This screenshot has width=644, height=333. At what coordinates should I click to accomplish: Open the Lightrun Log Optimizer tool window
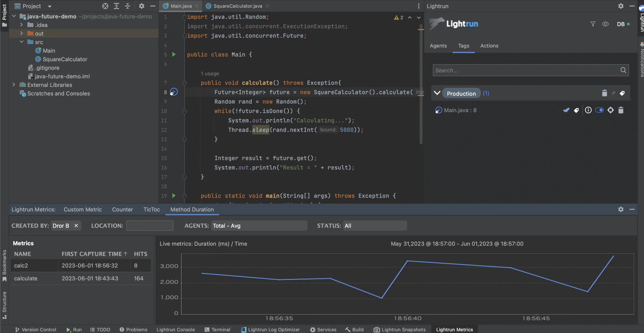point(270,329)
